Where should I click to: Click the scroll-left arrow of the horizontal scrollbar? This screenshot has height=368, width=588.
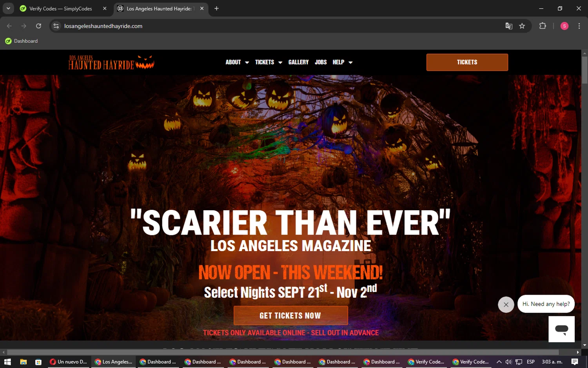[x=3, y=352]
